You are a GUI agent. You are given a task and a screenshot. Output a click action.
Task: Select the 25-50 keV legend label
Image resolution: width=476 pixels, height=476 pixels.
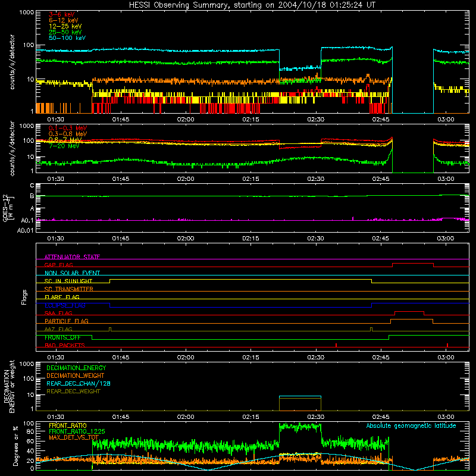65,32
